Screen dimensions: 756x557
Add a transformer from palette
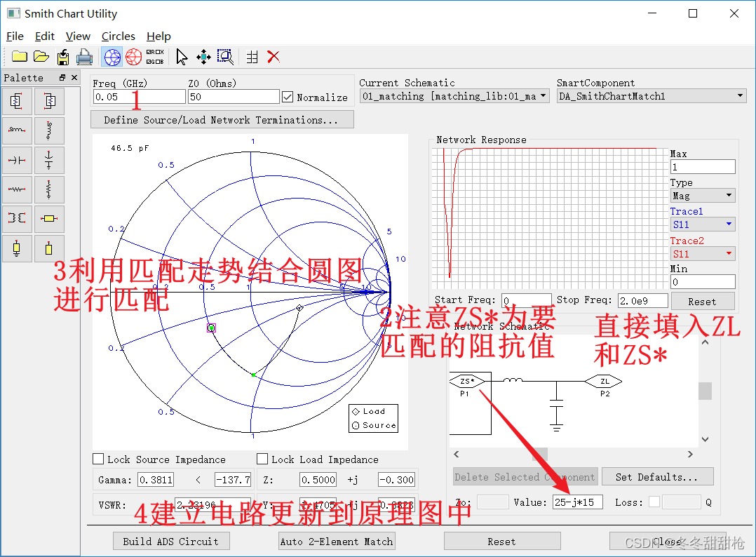point(17,218)
